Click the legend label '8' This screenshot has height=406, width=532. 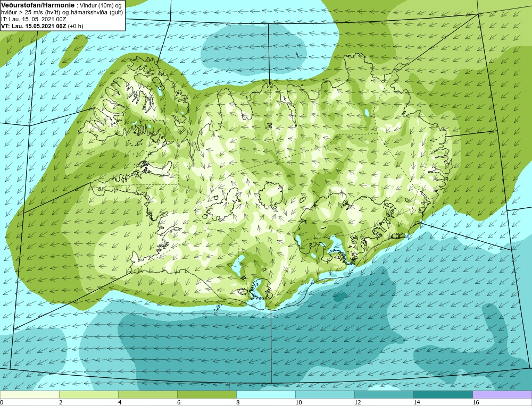coord(237,402)
